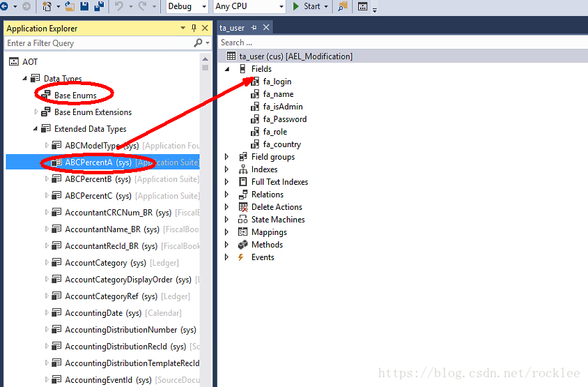Open the New Project icon dropdown arrow

58,6
